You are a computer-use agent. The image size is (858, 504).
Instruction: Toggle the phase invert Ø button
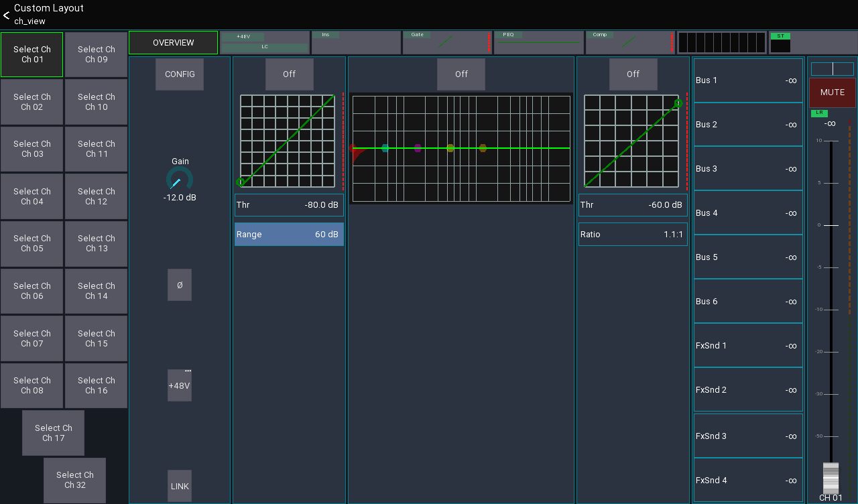pyautogui.click(x=179, y=285)
